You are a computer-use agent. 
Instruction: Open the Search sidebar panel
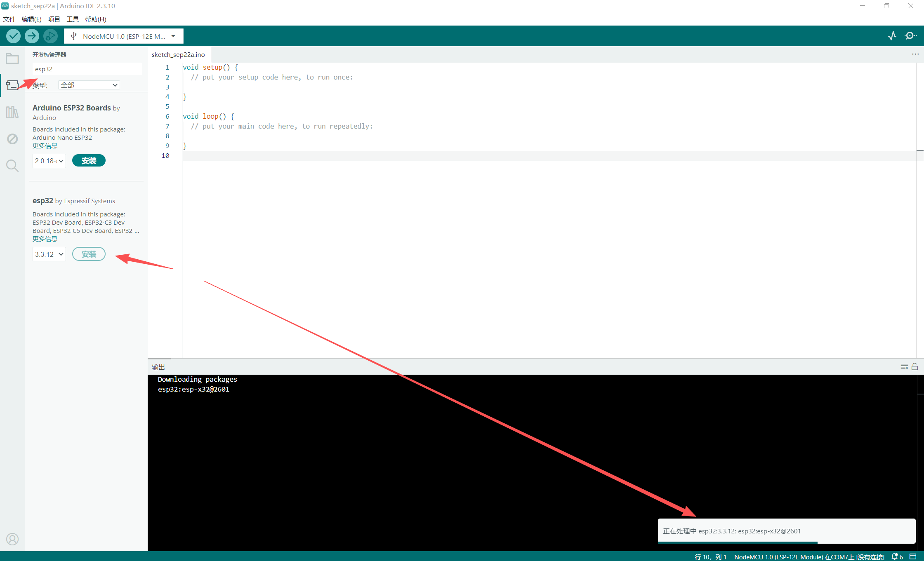click(x=12, y=166)
